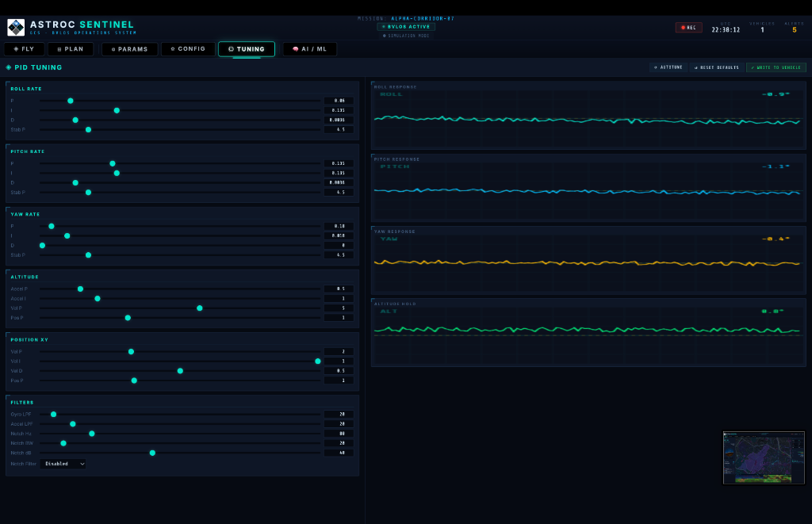The width and height of the screenshot is (812, 524).
Task: Select the FLY navigation icon
Action: coord(17,48)
